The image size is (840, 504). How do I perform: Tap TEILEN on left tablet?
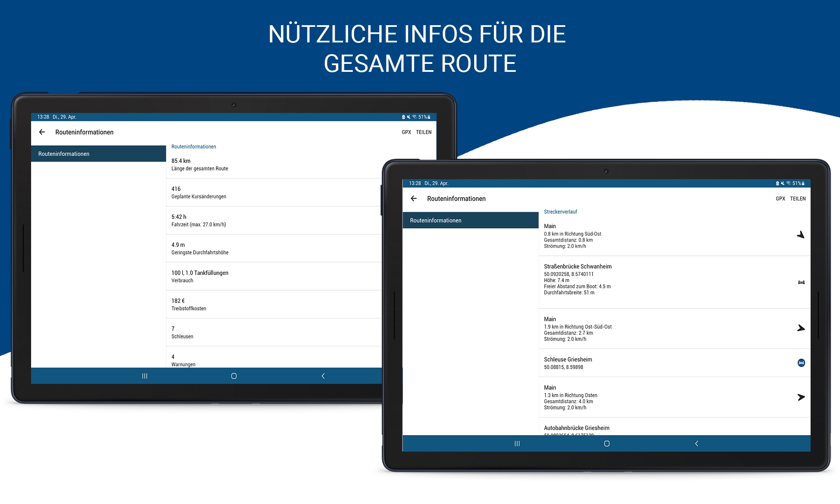(x=424, y=132)
